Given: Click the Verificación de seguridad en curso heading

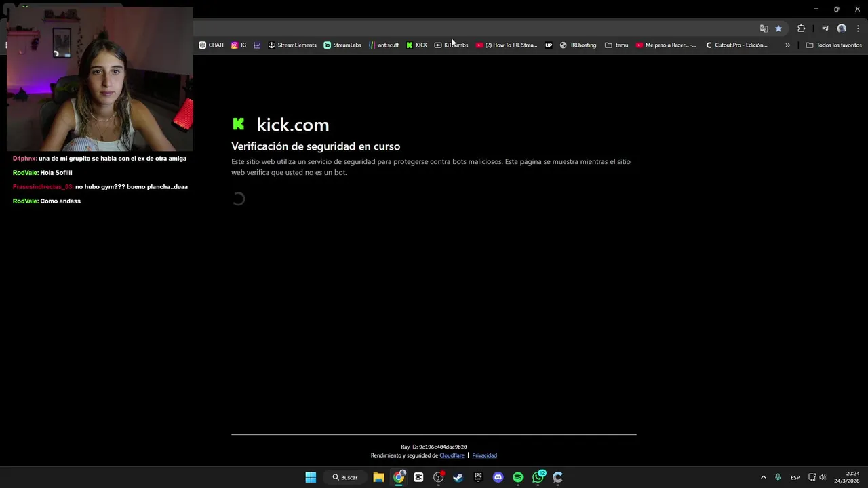Looking at the screenshot, I should (315, 146).
